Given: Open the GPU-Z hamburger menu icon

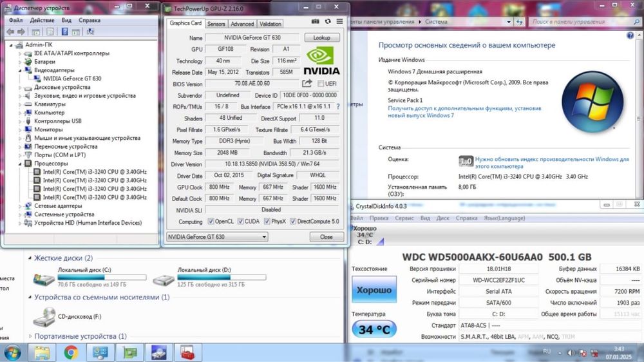Looking at the screenshot, I should (x=339, y=21).
